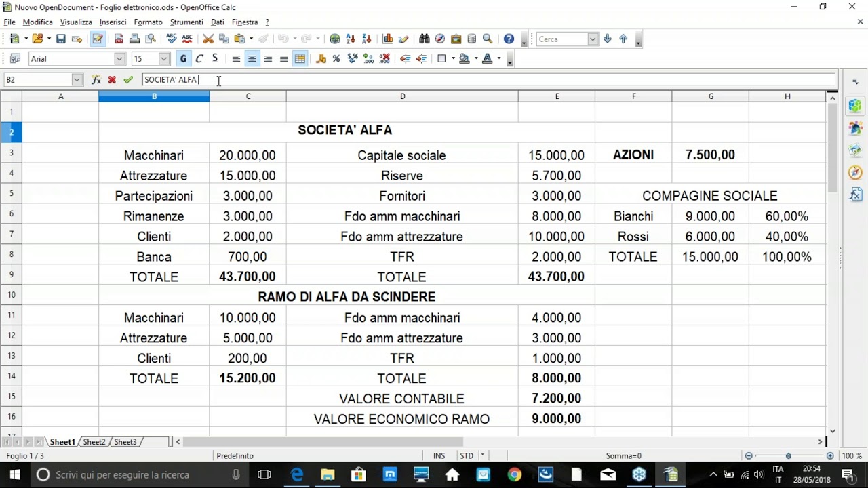Expand the Paste options dropdown arrow
The image size is (868, 488).
pyautogui.click(x=251, y=39)
